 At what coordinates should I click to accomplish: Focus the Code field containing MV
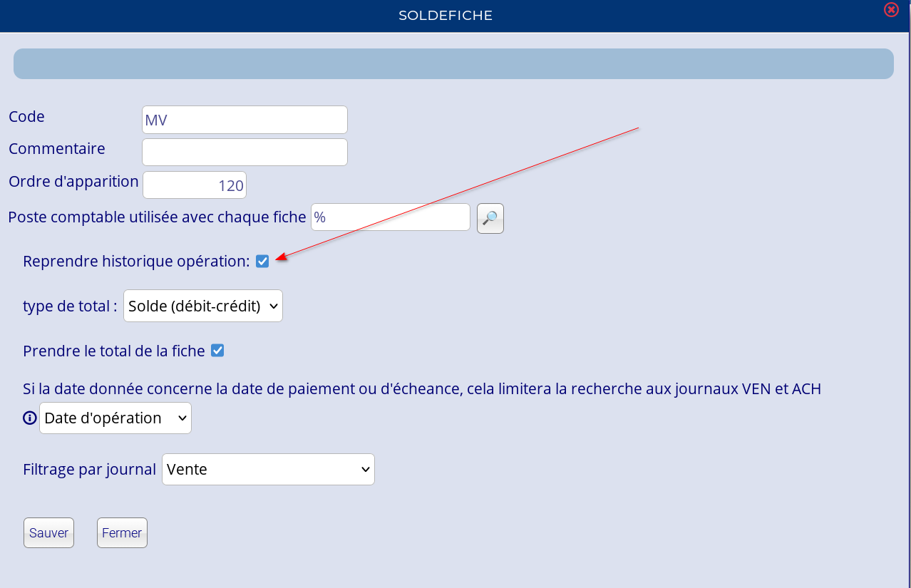[245, 120]
